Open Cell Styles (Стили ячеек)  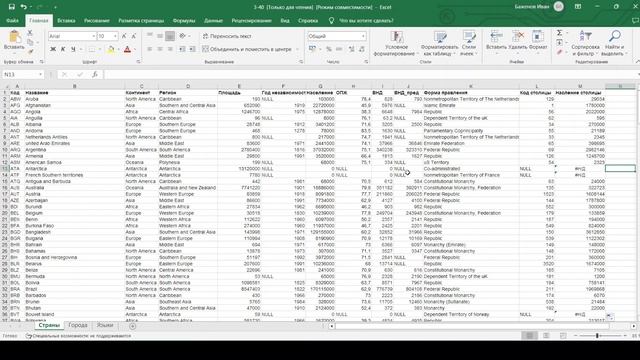point(469,43)
